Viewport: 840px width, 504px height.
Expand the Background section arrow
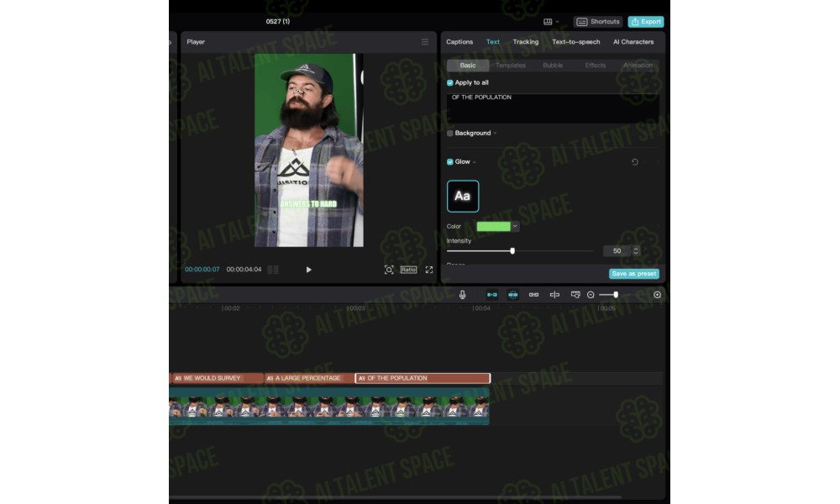[x=495, y=134]
